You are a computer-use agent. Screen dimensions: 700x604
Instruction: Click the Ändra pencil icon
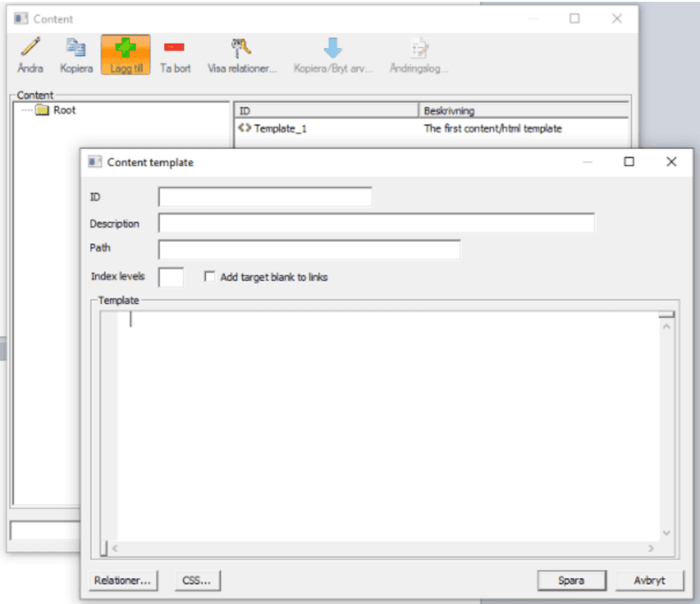(x=30, y=48)
